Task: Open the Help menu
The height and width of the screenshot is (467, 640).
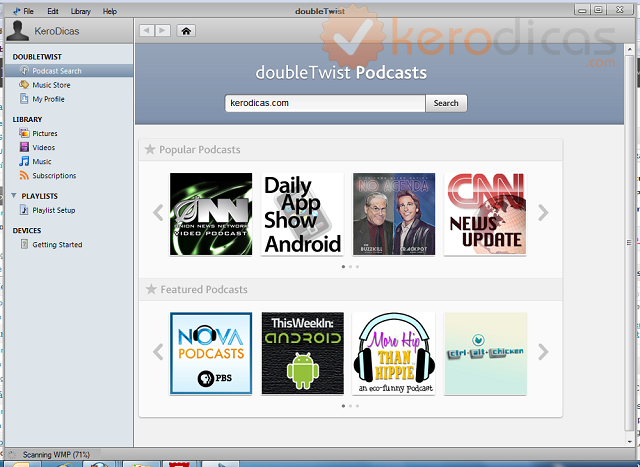Action: [109, 11]
